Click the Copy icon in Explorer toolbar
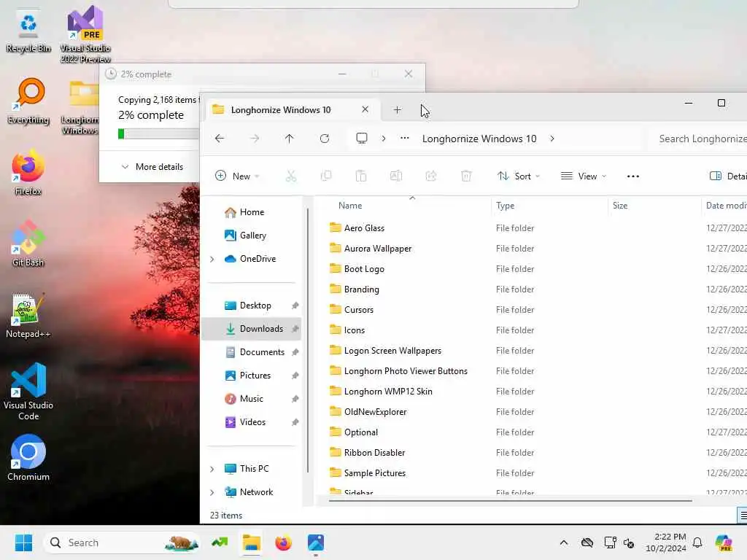Viewport: 747px width, 560px height. 326,176
